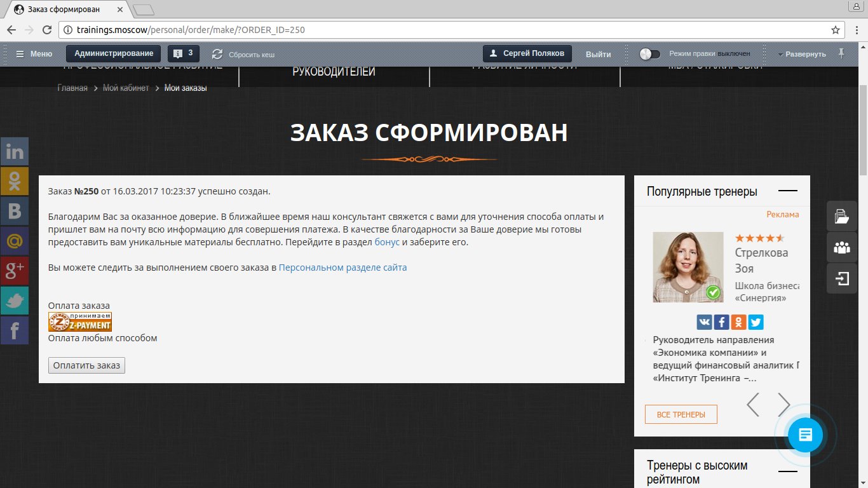Share via Google Plus sidebar icon
Image resolution: width=868 pixels, height=488 pixels.
14,271
